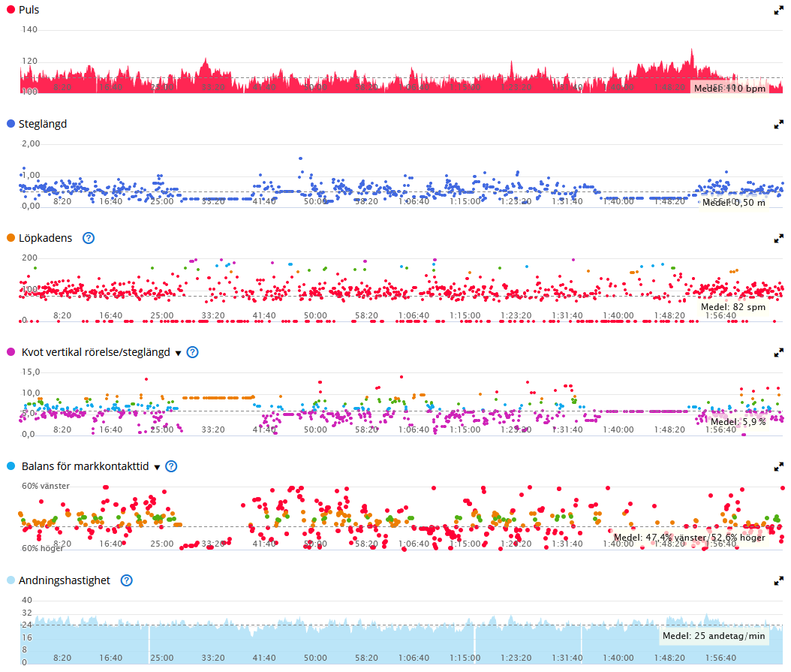This screenshot has height=672, width=791.
Task: Click the Puls chart title
Action: click(29, 10)
